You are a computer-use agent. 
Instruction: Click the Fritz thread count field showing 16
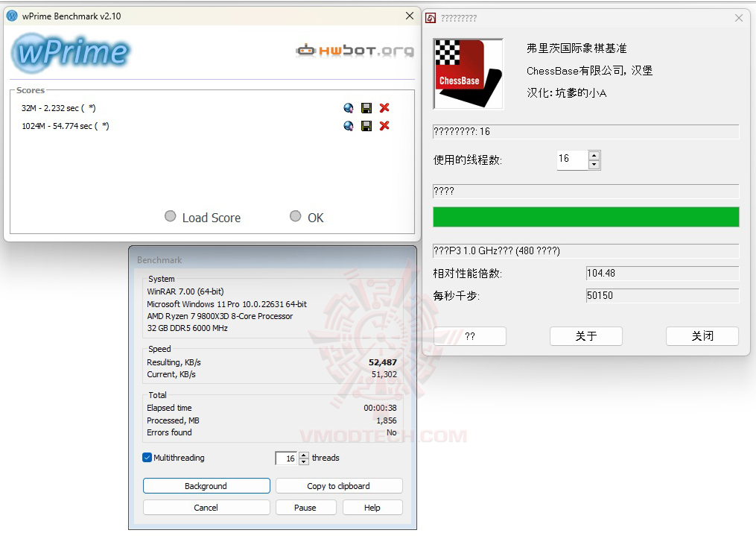(x=573, y=160)
